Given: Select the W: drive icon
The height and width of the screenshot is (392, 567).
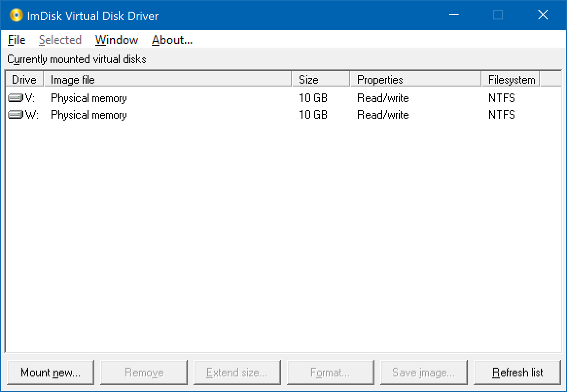Looking at the screenshot, I should (16, 114).
